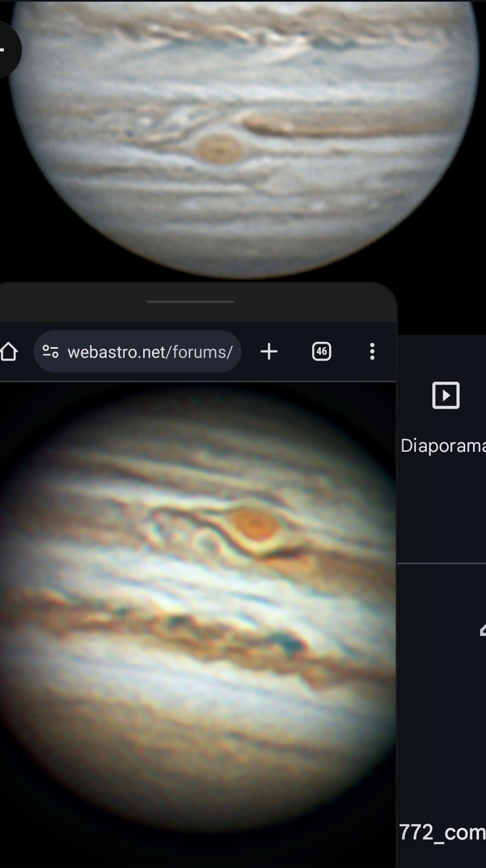The image size is (486, 868).
Task: Tap the lower colorful Jupiter image
Action: click(x=197, y=609)
